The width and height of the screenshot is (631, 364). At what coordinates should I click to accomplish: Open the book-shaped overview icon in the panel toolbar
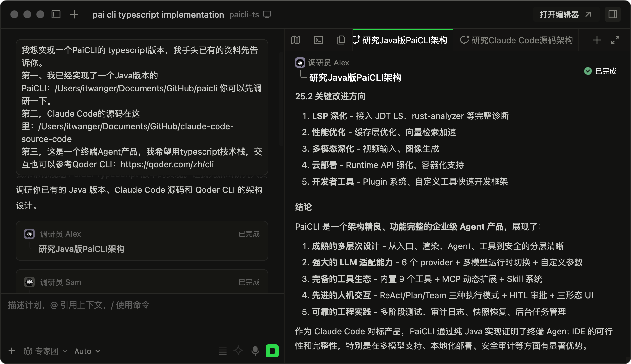click(x=296, y=40)
